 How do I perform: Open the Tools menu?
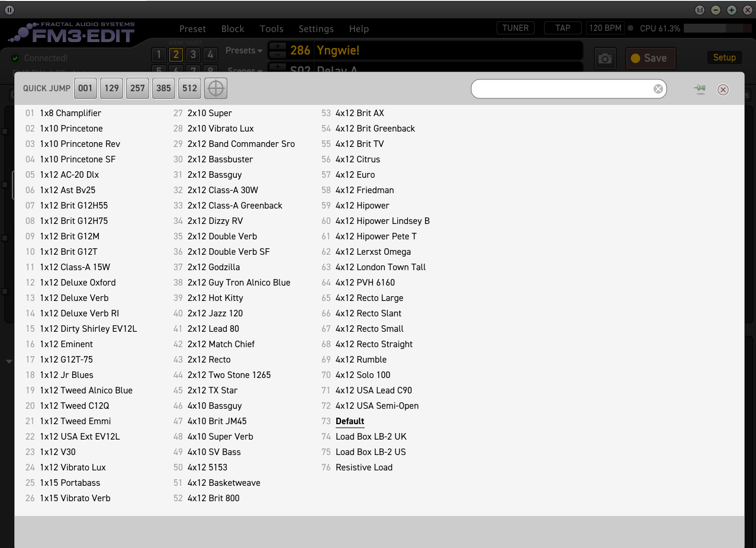272,28
